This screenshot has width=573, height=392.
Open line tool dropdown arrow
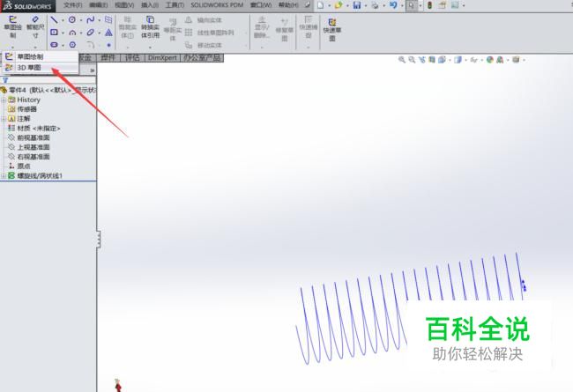pos(63,20)
